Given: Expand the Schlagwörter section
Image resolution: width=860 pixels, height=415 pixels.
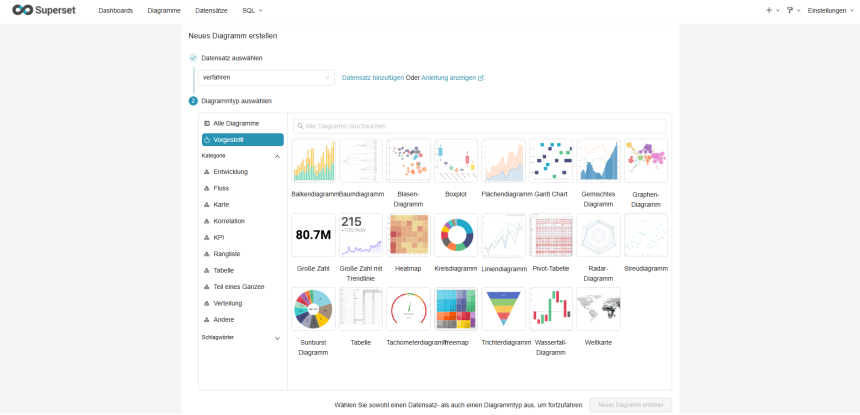Looking at the screenshot, I should tap(277, 338).
